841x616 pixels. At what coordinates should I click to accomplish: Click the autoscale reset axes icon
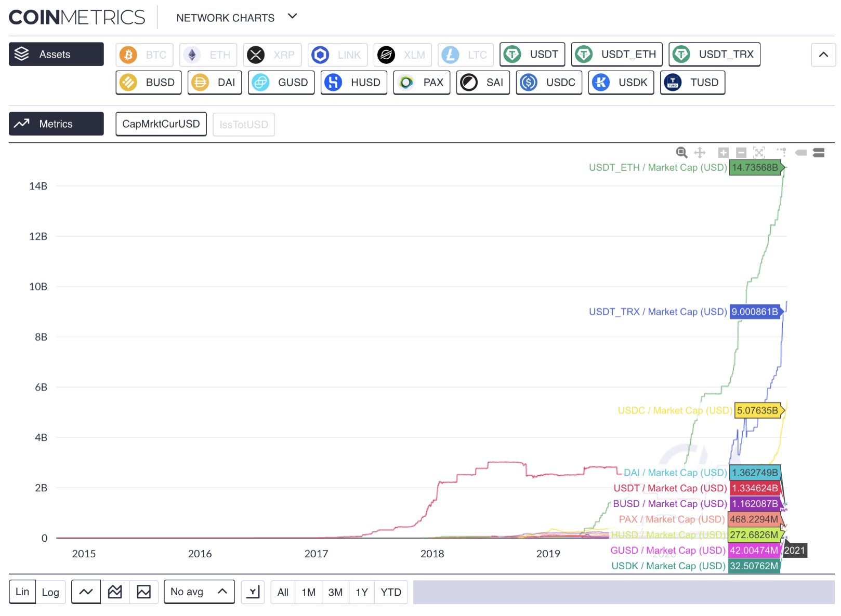[x=759, y=152]
